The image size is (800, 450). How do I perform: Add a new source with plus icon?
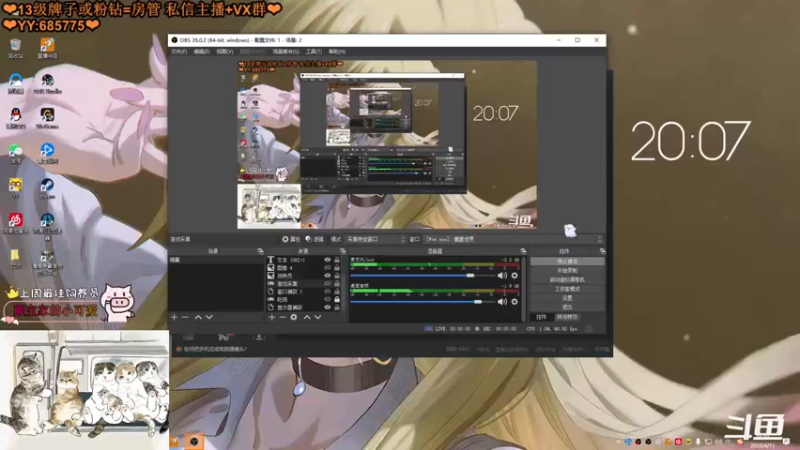pyautogui.click(x=271, y=317)
